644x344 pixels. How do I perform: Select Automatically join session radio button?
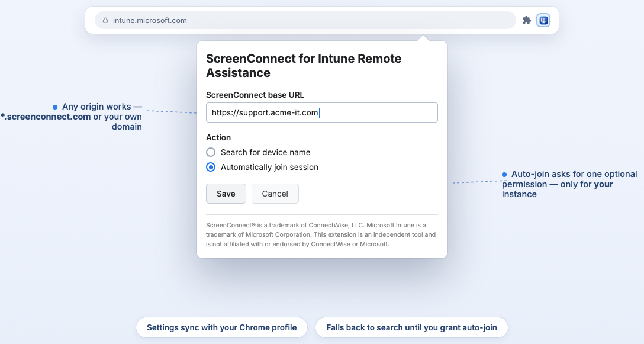[211, 168]
